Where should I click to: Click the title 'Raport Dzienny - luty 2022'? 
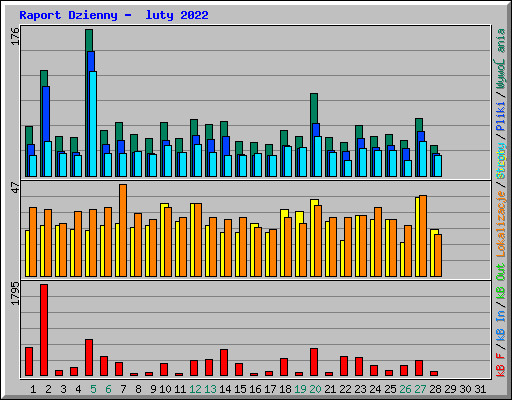pyautogui.click(x=114, y=15)
